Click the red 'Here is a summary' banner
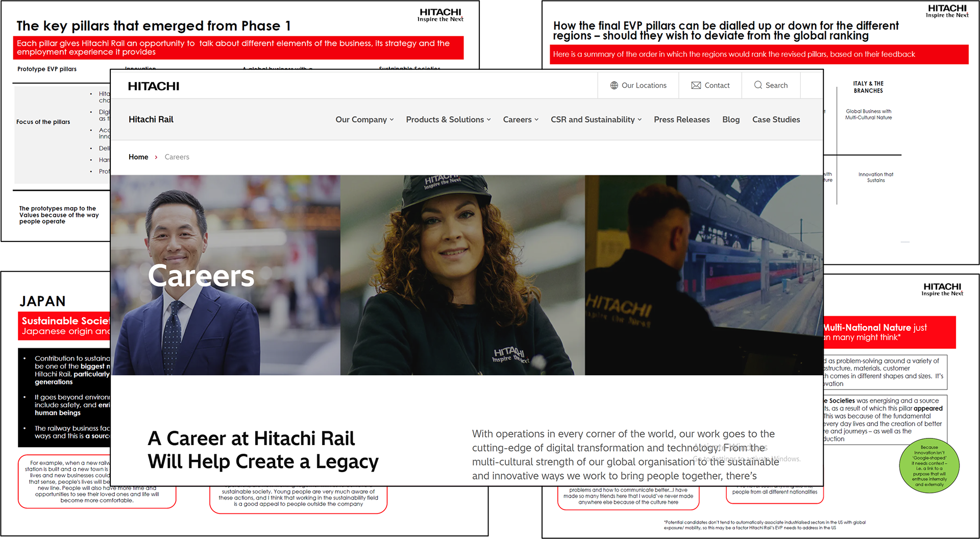The width and height of the screenshot is (980, 539). tap(758, 54)
